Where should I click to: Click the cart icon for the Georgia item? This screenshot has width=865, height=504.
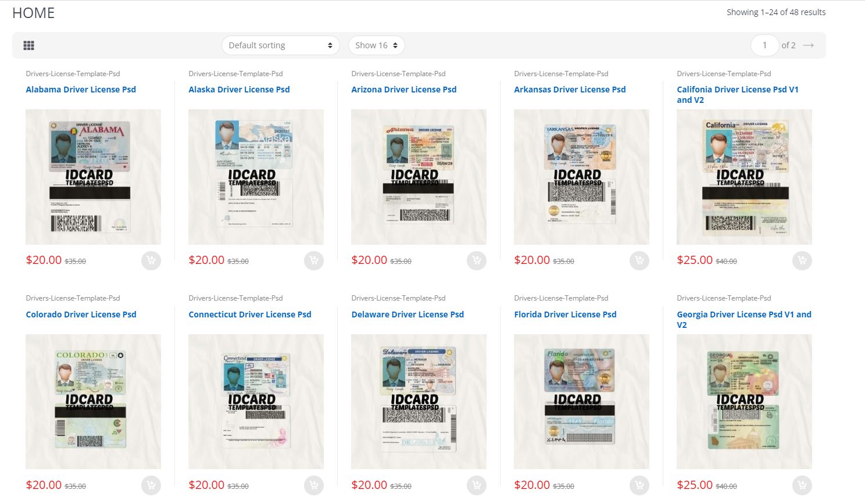(x=802, y=485)
